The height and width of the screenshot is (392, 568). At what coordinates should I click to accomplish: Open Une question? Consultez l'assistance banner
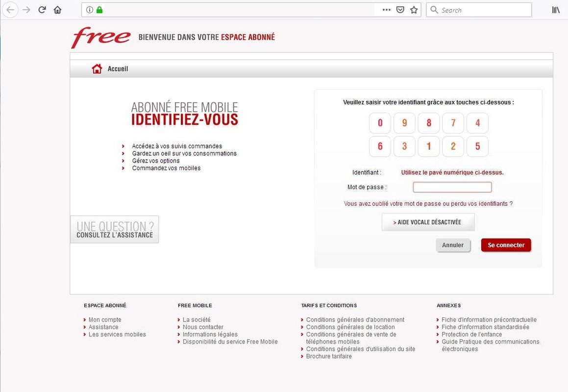pyautogui.click(x=115, y=230)
